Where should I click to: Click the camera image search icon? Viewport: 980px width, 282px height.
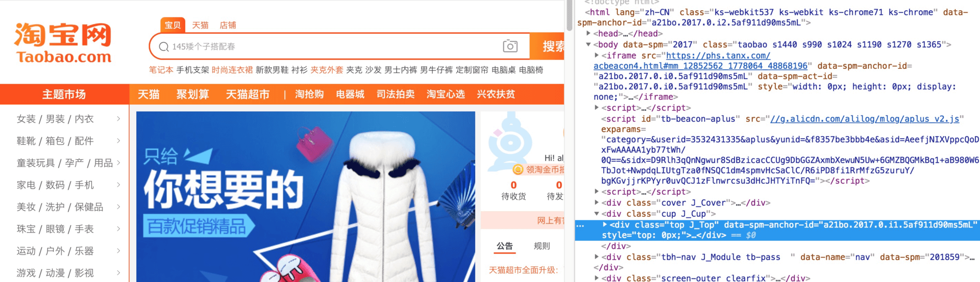pos(510,46)
